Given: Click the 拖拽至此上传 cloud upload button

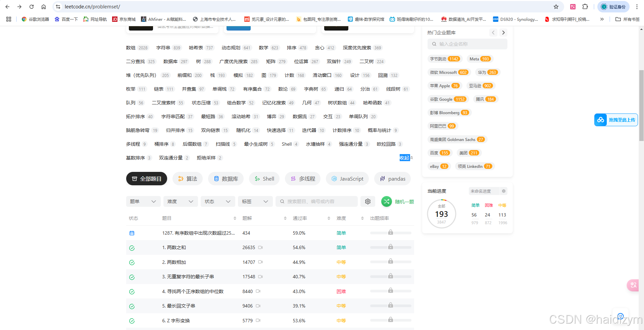Looking at the screenshot, I should [616, 120].
